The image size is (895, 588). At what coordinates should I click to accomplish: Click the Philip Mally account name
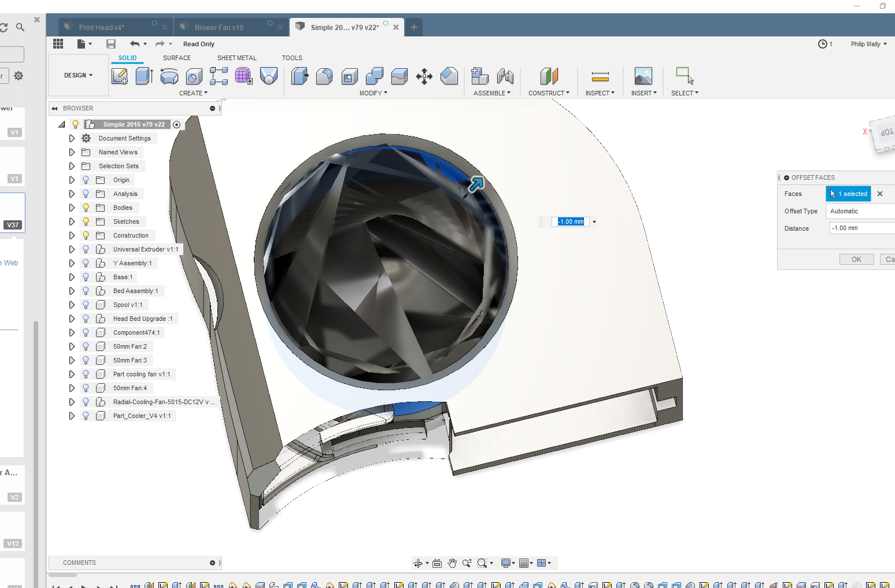coord(867,43)
